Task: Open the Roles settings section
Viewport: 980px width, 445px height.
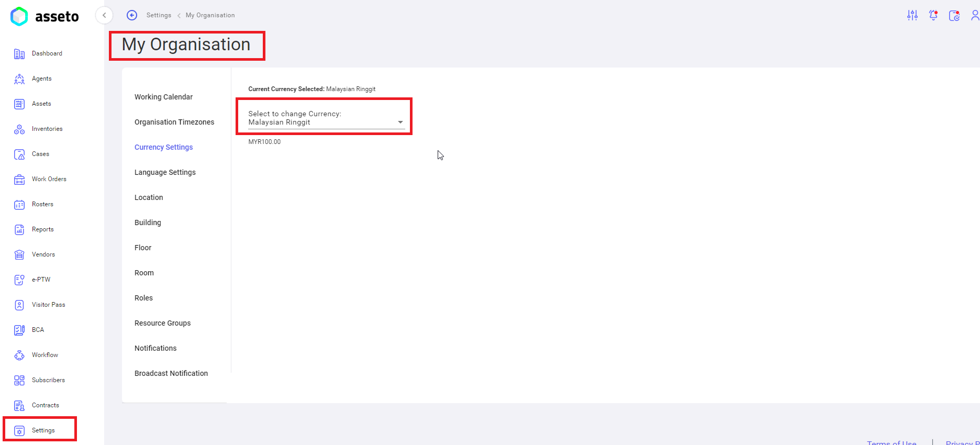Action: click(x=143, y=298)
